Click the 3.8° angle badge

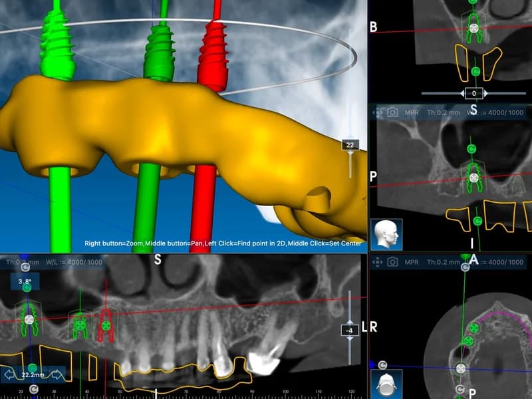click(25, 282)
